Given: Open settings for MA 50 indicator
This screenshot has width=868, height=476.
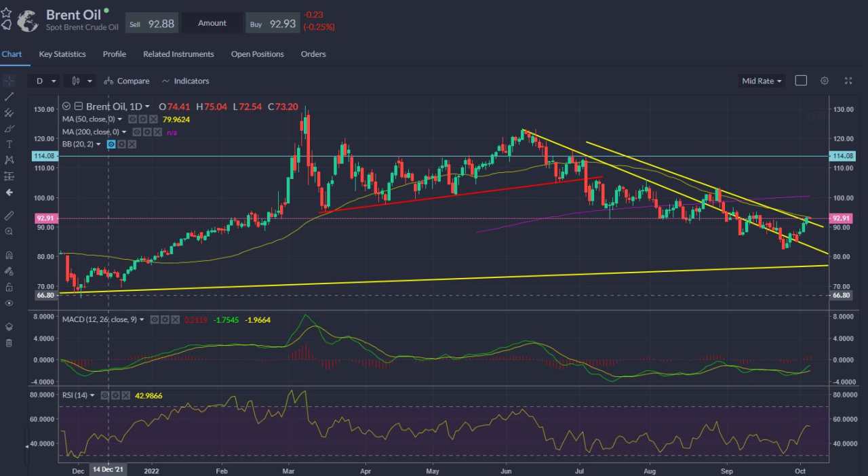Looking at the screenshot, I should click(x=143, y=119).
